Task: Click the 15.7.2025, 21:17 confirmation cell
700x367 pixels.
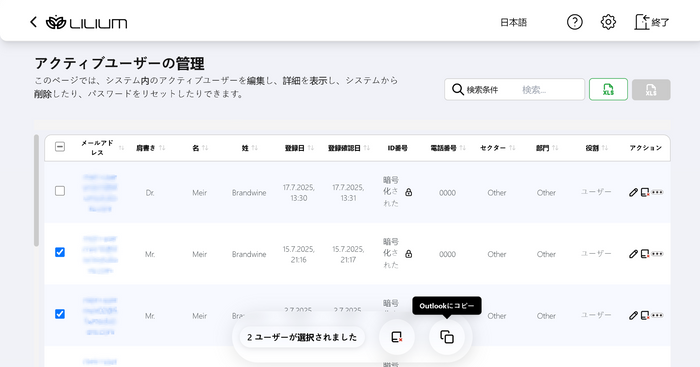Action: (348, 254)
